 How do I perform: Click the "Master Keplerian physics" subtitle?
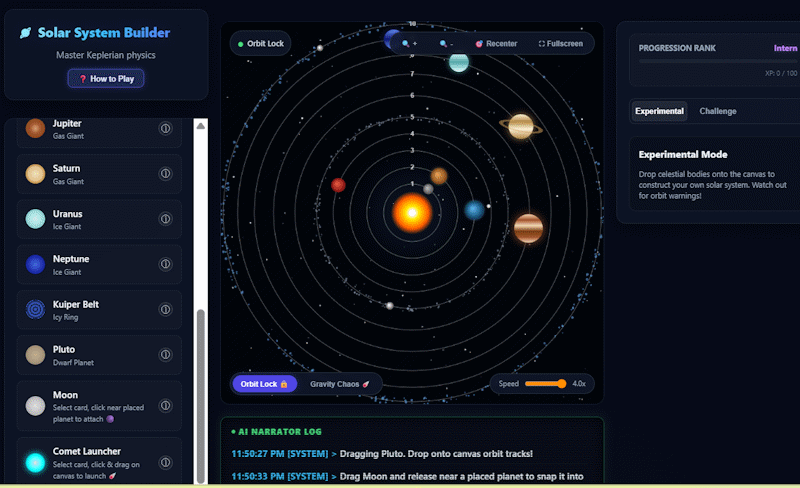coord(106,55)
